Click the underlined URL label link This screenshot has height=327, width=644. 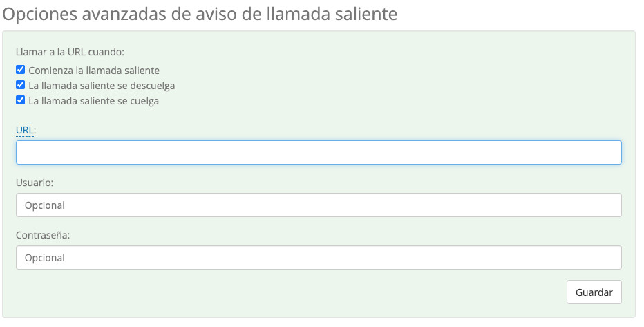tap(25, 129)
